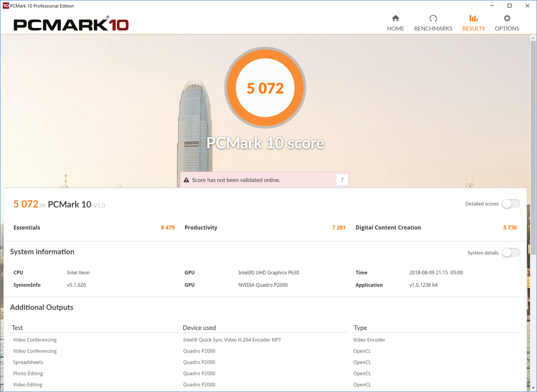Click the Device used column header
Image resolution: width=537 pixels, height=392 pixels.
tap(199, 328)
